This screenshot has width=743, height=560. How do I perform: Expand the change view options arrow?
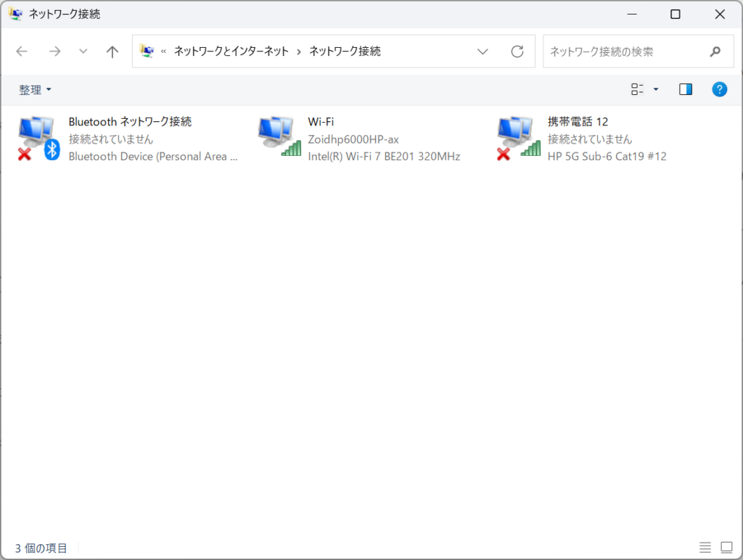pyautogui.click(x=656, y=89)
